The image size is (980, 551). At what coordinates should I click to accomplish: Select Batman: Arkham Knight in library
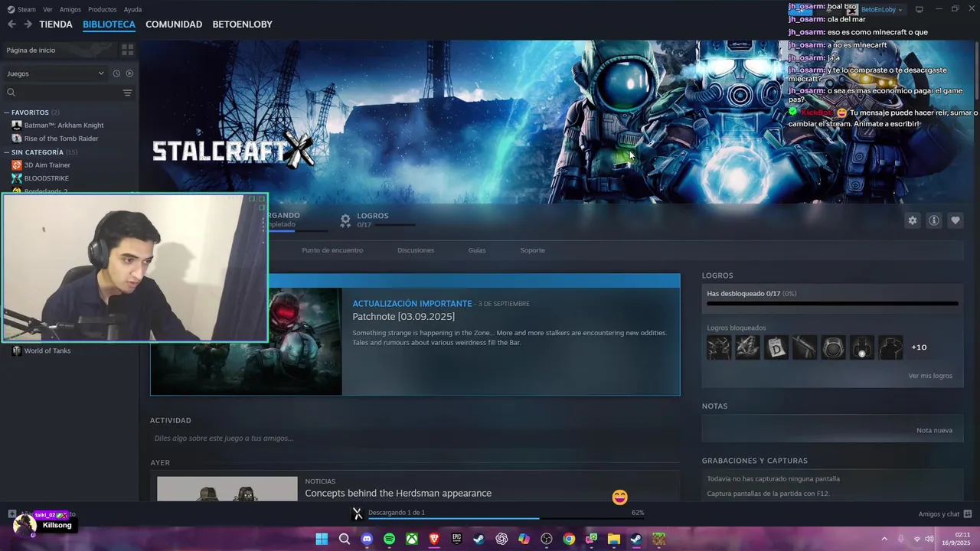tap(64, 126)
